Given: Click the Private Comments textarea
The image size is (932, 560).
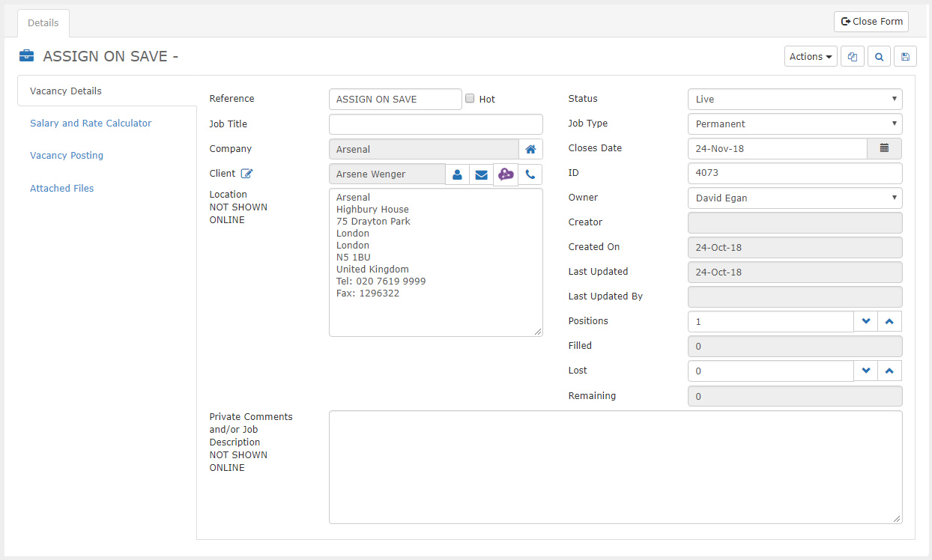Looking at the screenshot, I should click(616, 467).
